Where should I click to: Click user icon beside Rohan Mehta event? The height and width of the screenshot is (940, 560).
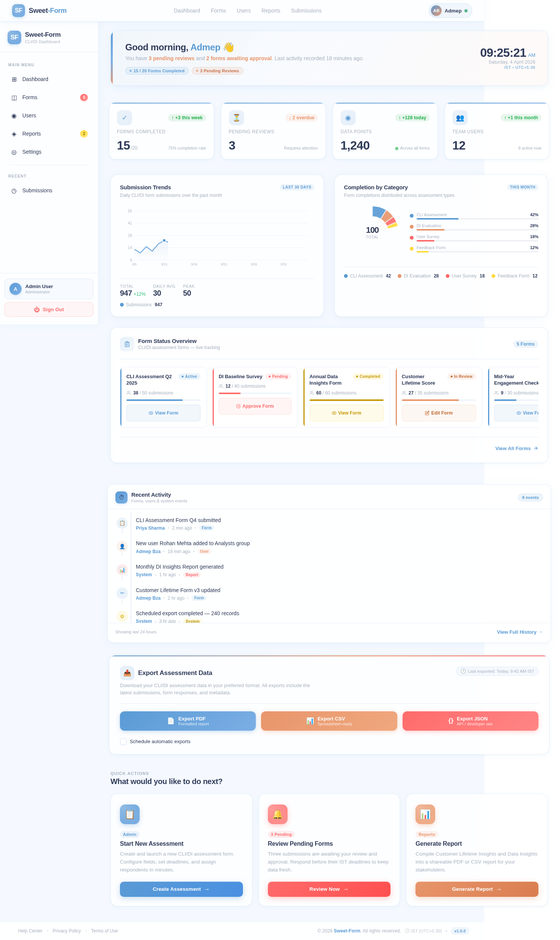[122, 547]
